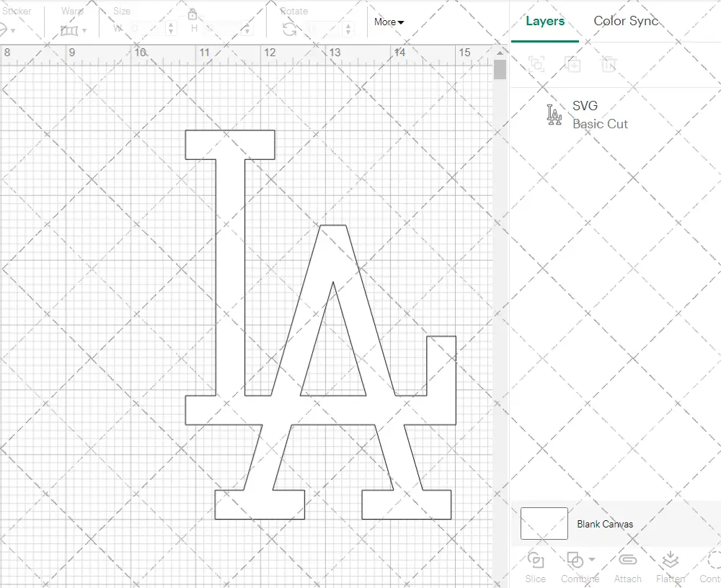Viewport: 721px width, 588px height.
Task: Click the Group icon in Layers panel
Action: tap(536, 63)
